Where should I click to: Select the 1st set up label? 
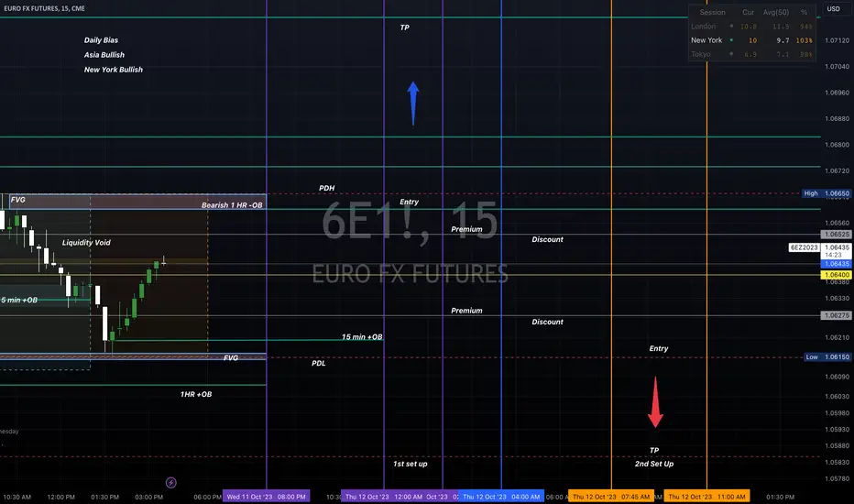click(x=411, y=465)
